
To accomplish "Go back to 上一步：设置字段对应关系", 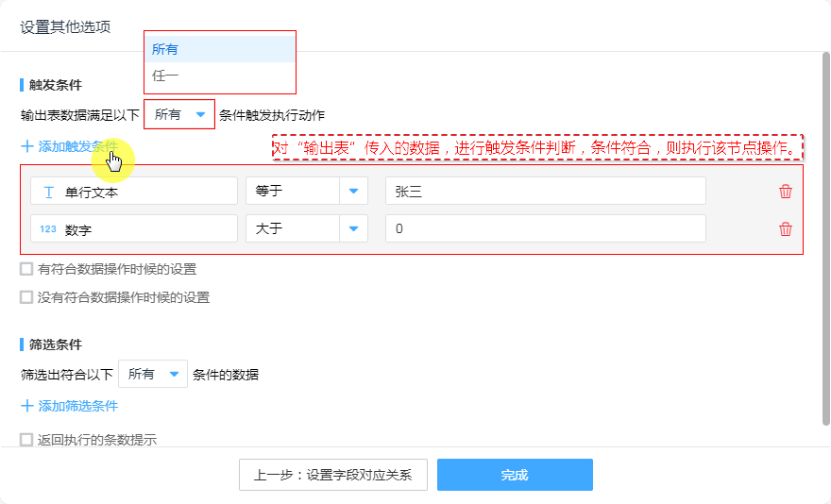I will [x=333, y=475].
